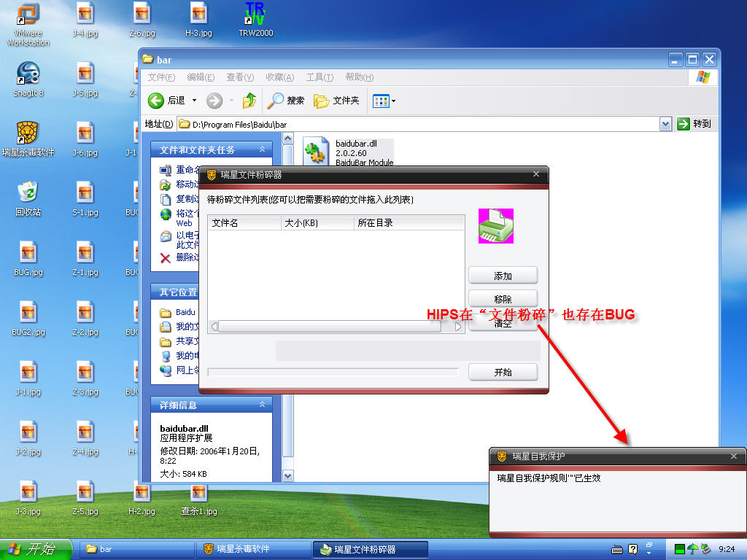Viewport: 747px width, 560px height.
Task: Click the shredder progress bar
Action: tap(333, 372)
